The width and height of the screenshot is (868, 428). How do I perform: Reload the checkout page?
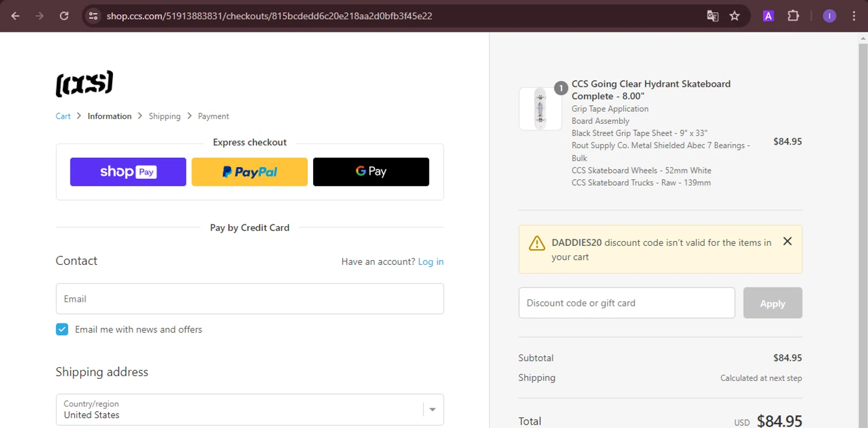click(x=64, y=16)
